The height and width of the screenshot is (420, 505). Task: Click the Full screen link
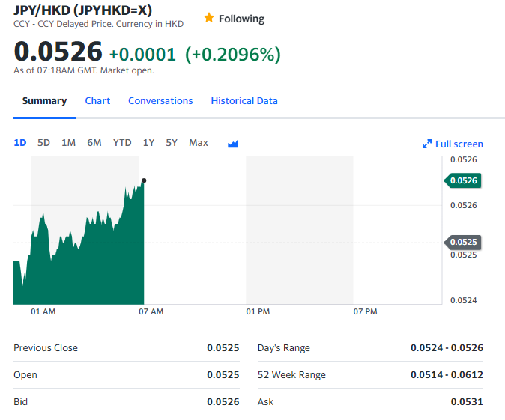coord(459,144)
